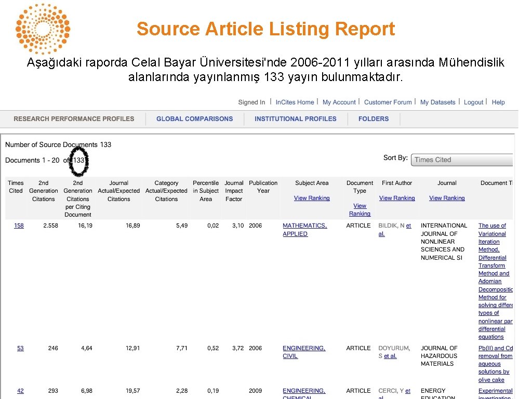The image size is (532, 399).
Task: Open the Mathematics, Applied subject link
Action: [304, 230]
